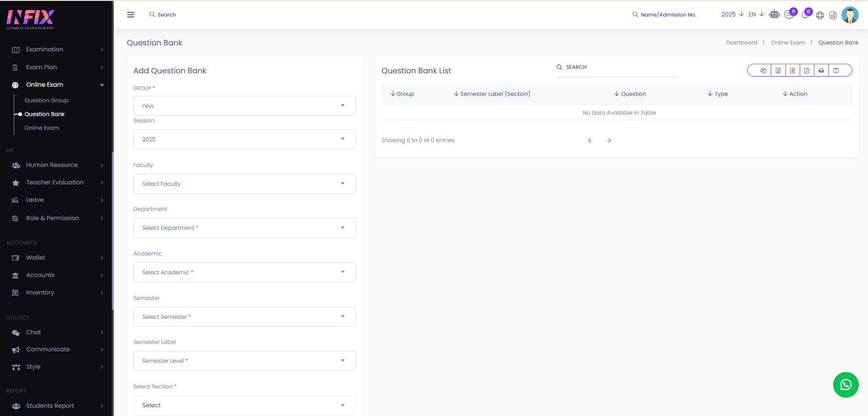Sort table by Type column
The image size is (868, 416).
tap(718, 94)
